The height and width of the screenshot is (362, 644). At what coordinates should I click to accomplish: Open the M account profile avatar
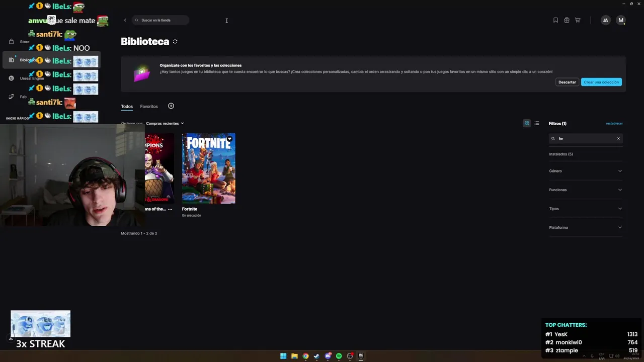[621, 20]
